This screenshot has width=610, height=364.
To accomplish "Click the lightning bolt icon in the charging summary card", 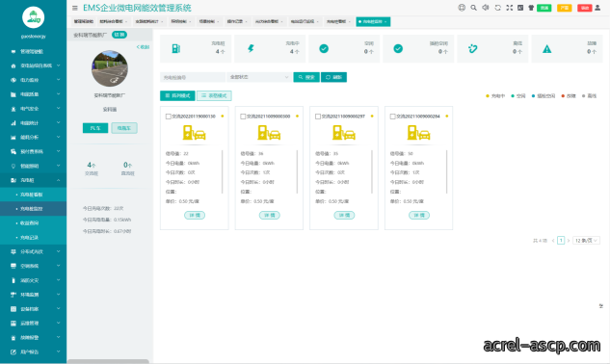I will (251, 48).
